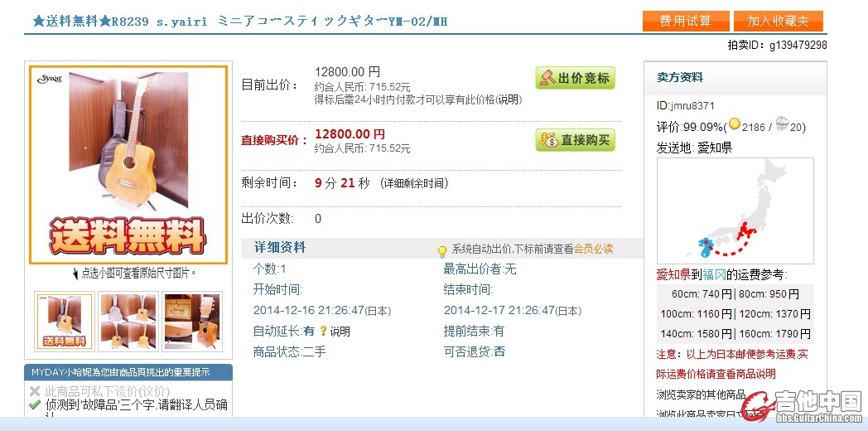Click the question mark icon beside 自动延长

click(323, 332)
